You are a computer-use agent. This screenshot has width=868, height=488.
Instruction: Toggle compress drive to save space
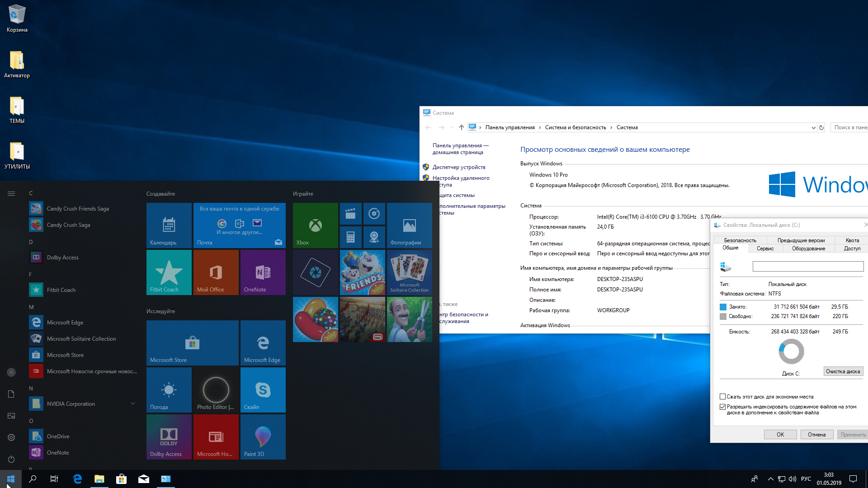tap(723, 396)
